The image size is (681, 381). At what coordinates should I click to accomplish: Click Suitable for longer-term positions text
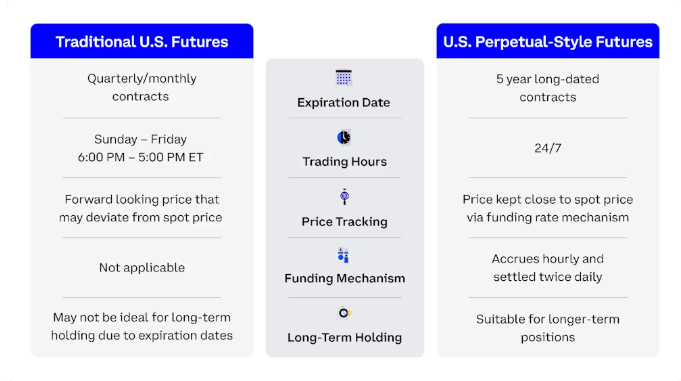tap(548, 328)
